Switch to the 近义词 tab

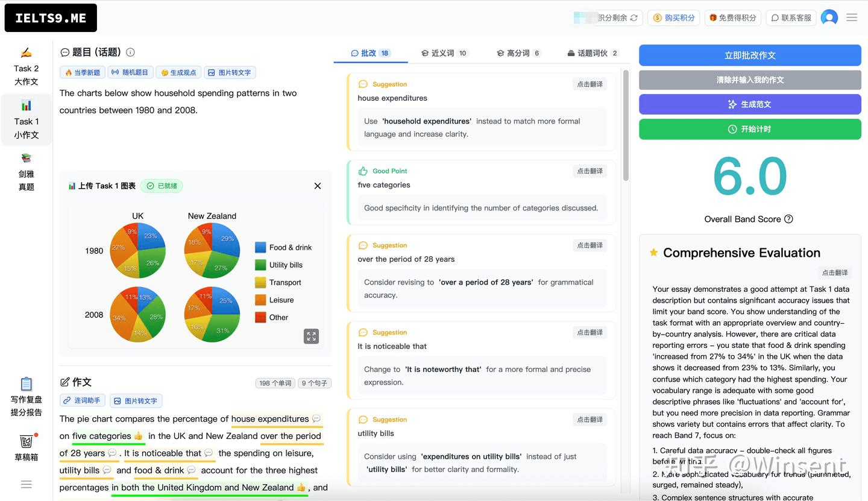click(444, 53)
